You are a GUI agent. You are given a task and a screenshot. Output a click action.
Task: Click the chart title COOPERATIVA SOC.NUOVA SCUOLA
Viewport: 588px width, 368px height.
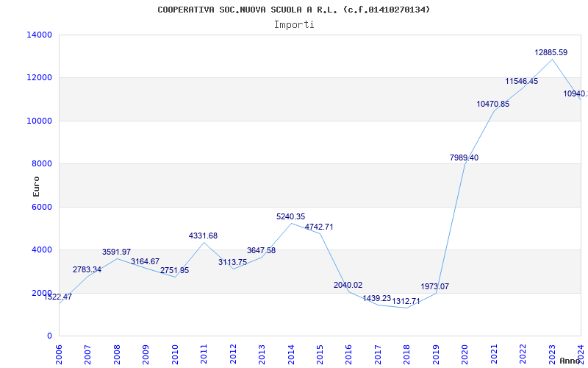tap(293, 10)
